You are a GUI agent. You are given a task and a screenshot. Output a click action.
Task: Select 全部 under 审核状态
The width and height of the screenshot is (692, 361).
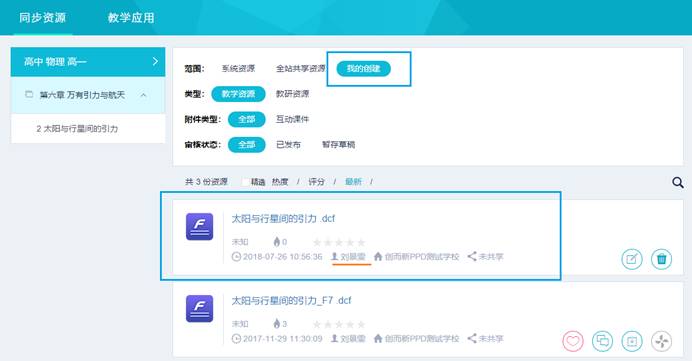[247, 145]
